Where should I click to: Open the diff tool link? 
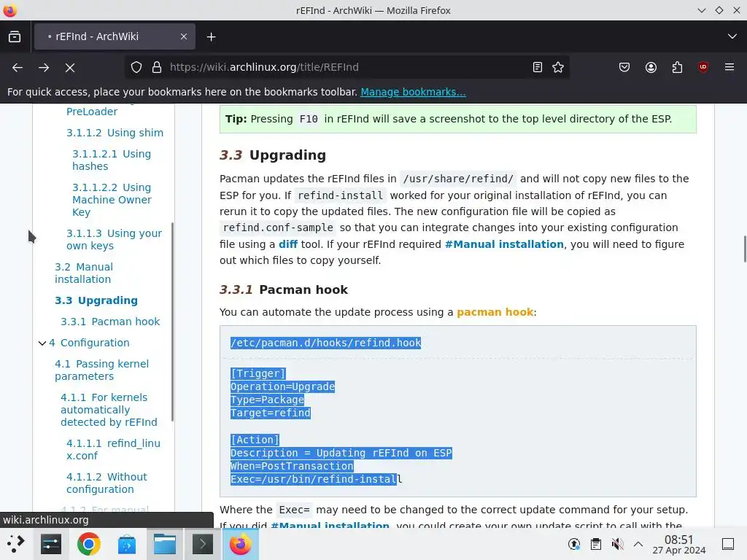287,244
